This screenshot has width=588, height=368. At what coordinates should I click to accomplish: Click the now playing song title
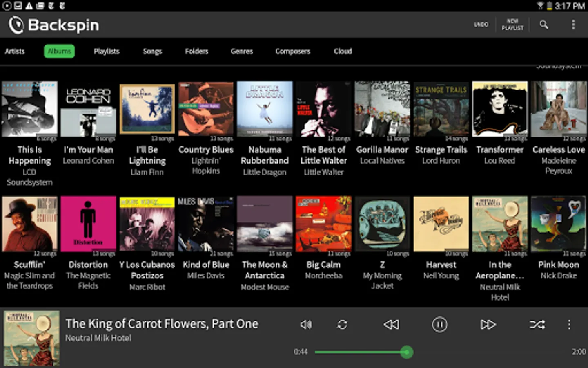(x=162, y=323)
